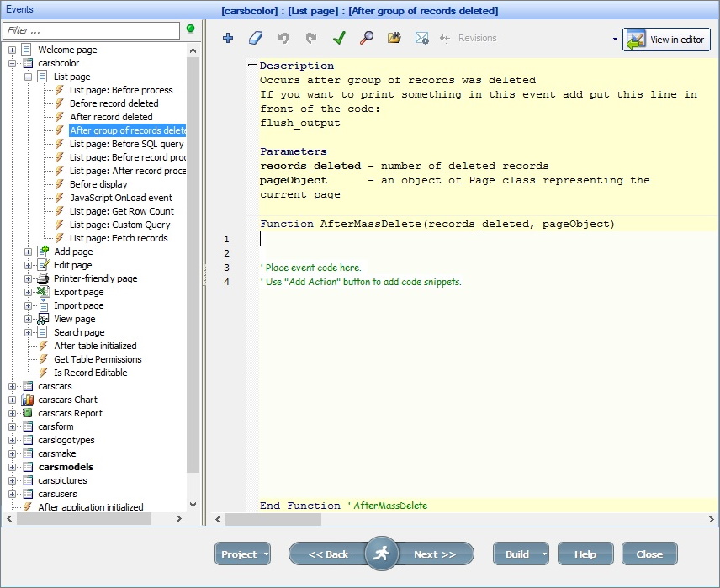Select List page: Fetch records event

119,238
